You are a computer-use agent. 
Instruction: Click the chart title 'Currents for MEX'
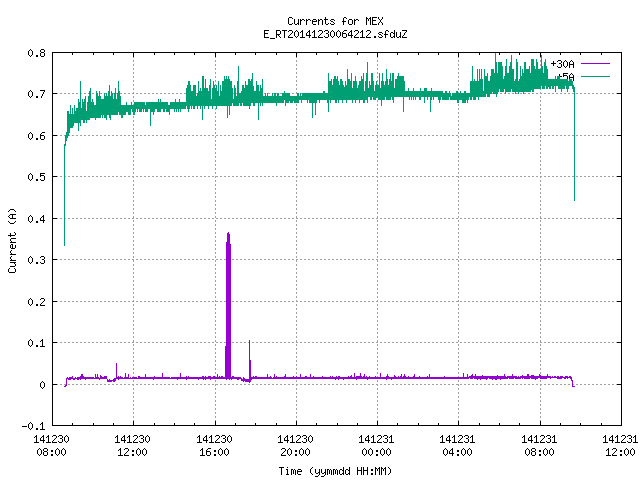(x=335, y=21)
